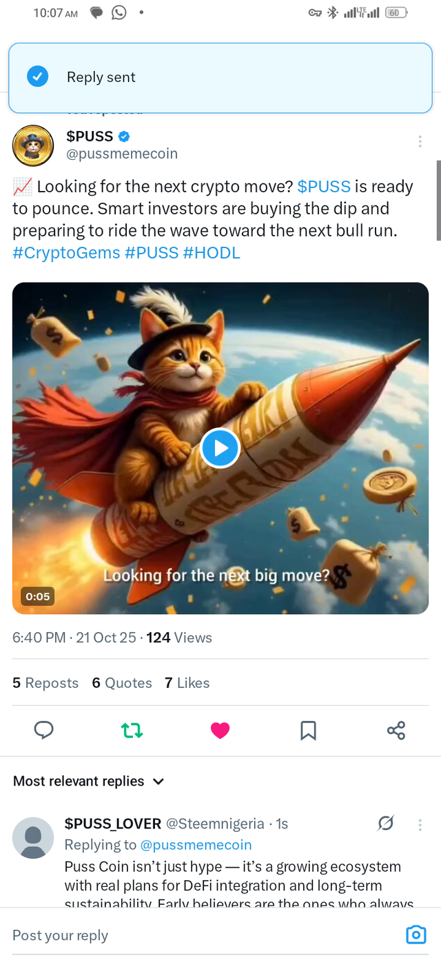Open the $PUSS profile avatar

33,145
